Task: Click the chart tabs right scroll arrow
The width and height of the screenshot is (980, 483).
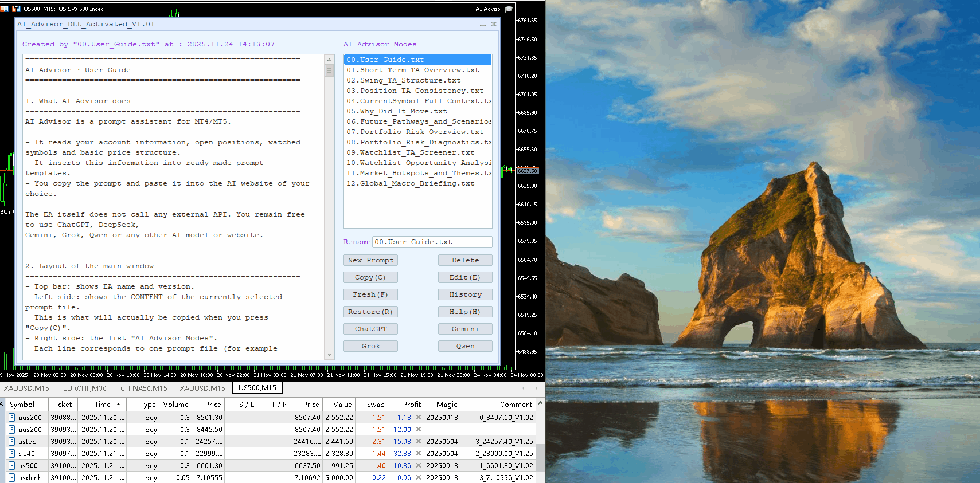Action: tap(536, 388)
